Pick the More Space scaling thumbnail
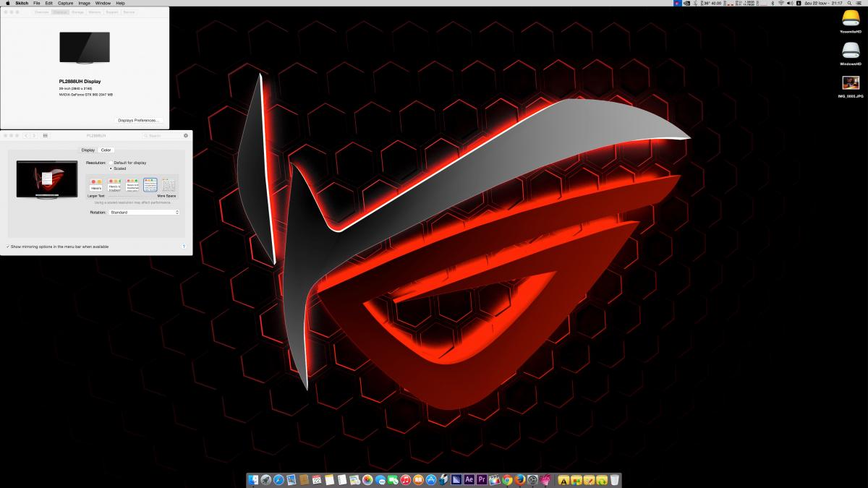 click(168, 186)
